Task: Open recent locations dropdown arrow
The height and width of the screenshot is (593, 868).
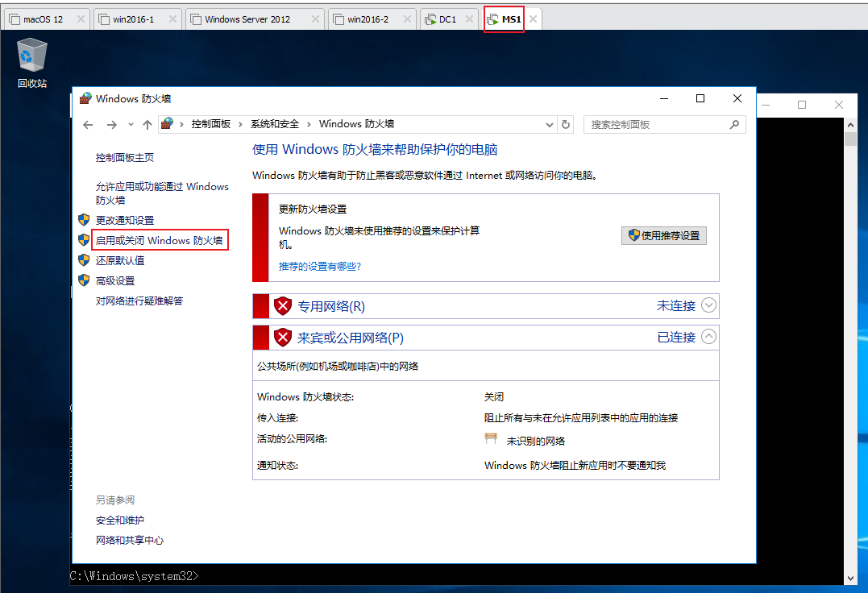Action: pyautogui.click(x=131, y=124)
